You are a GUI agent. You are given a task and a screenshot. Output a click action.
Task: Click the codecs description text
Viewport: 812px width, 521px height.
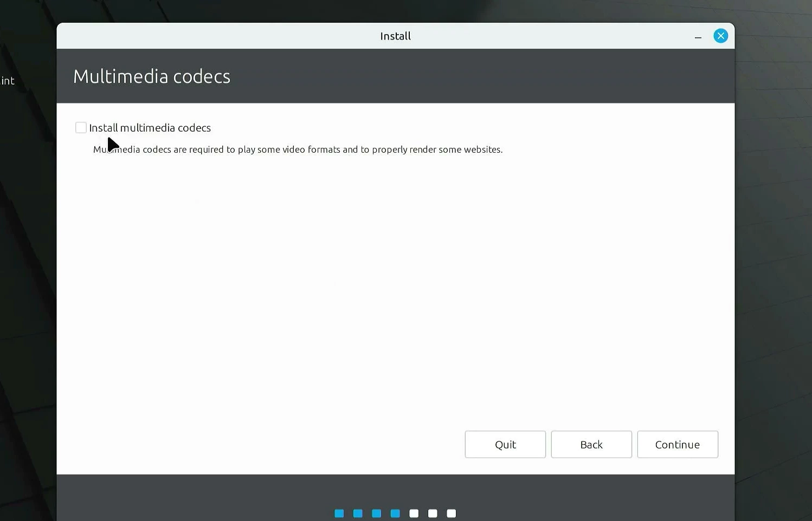click(x=298, y=149)
